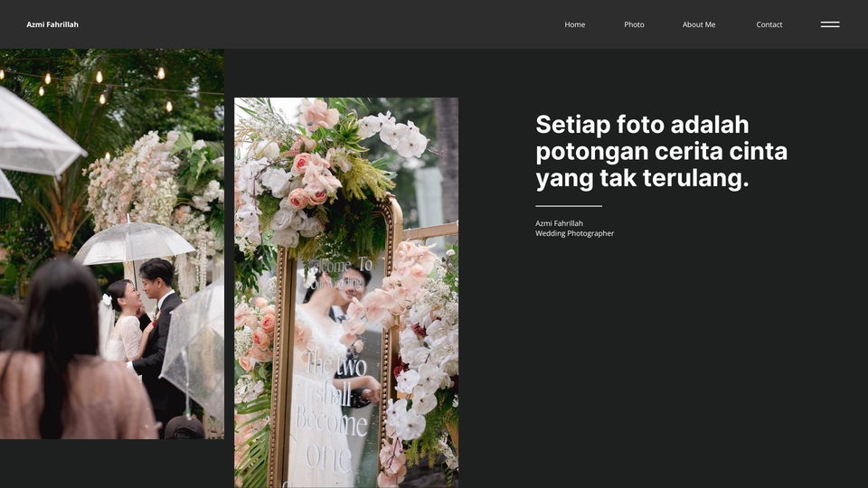Open the Contact page
868x488 pixels.
pos(769,24)
